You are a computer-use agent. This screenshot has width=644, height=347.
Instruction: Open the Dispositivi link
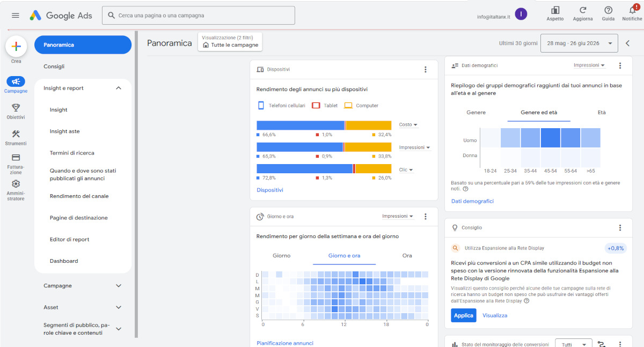tap(270, 190)
